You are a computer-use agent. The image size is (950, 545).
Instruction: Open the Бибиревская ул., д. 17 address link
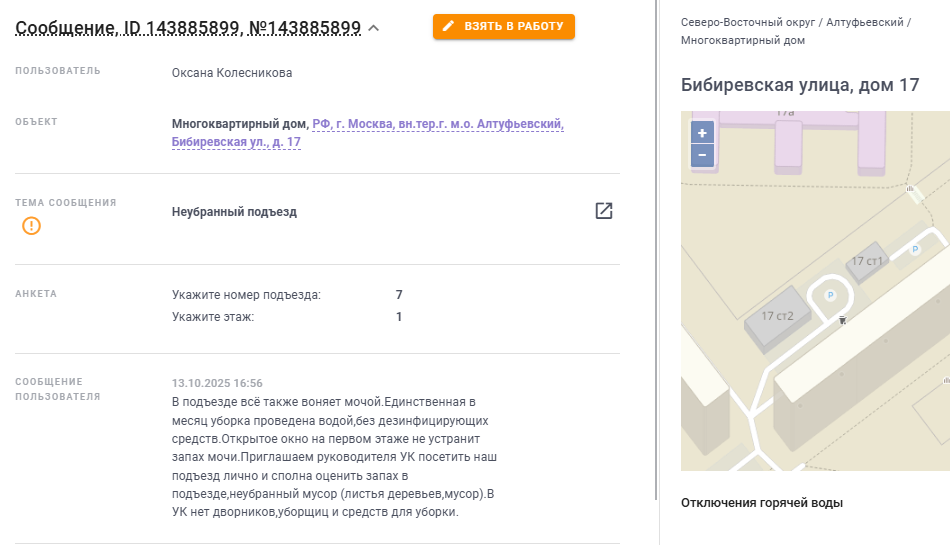236,142
